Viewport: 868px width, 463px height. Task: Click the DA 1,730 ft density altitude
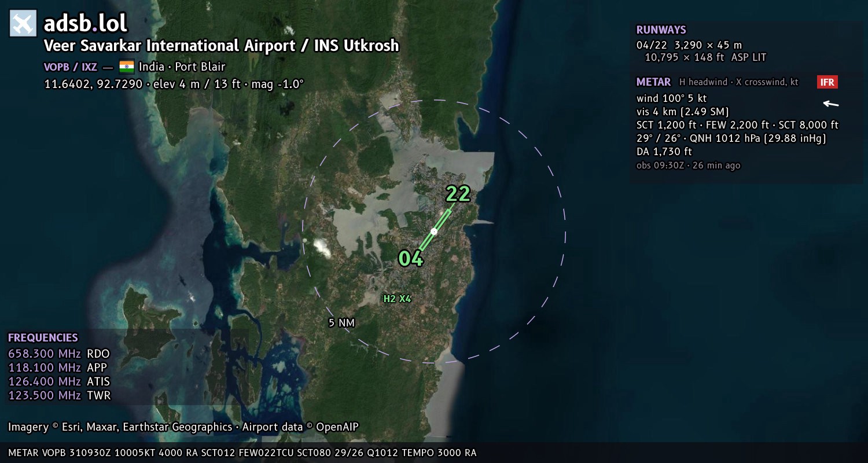coord(664,152)
